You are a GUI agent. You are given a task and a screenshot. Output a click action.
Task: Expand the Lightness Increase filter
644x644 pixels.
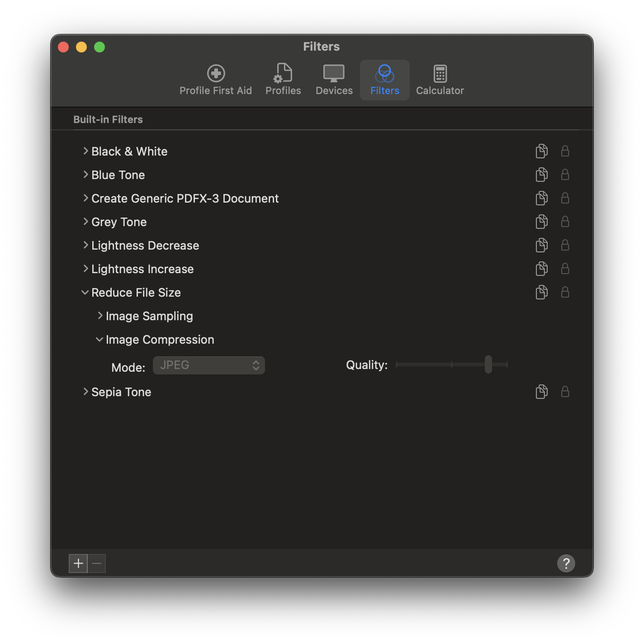[x=85, y=269]
